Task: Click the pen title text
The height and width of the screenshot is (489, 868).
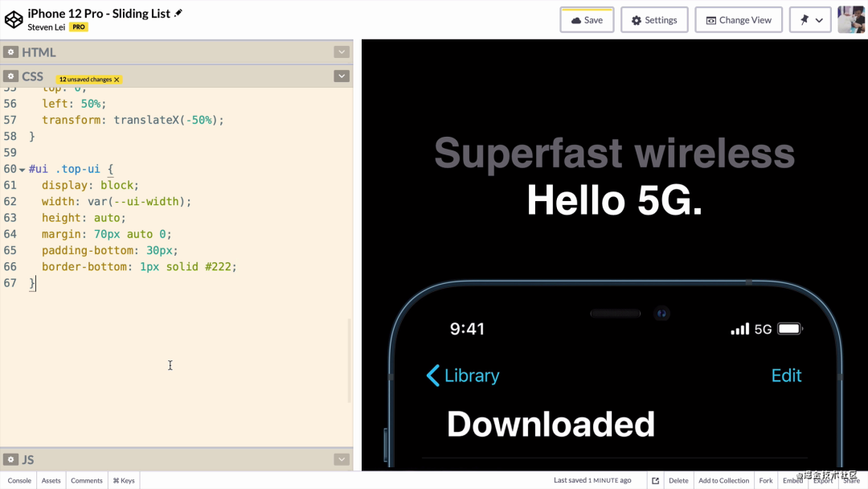Action: (x=99, y=14)
